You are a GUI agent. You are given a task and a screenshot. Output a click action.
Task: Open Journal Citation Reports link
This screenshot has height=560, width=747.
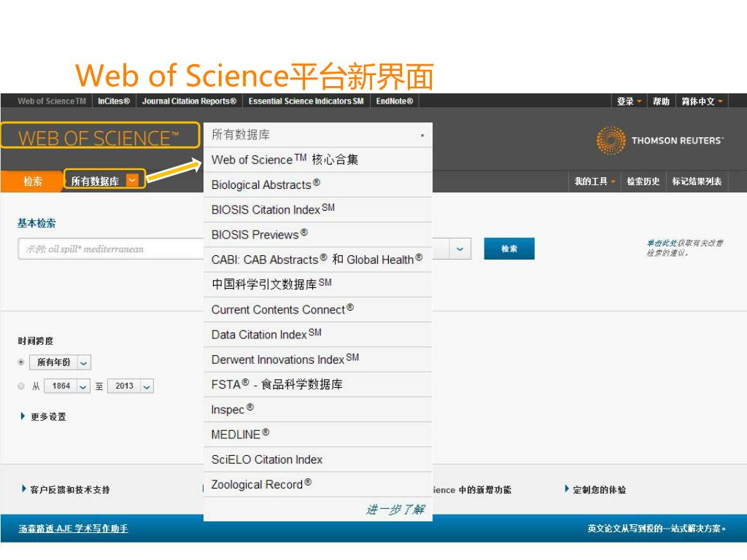189,101
